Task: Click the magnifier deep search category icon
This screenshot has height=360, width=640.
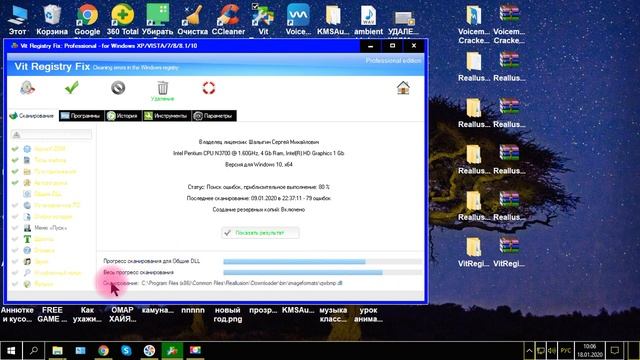Action: pyautogui.click(x=27, y=273)
